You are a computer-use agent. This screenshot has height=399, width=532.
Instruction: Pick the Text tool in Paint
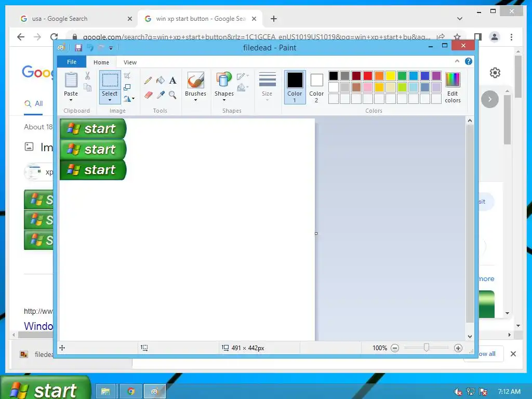click(172, 81)
